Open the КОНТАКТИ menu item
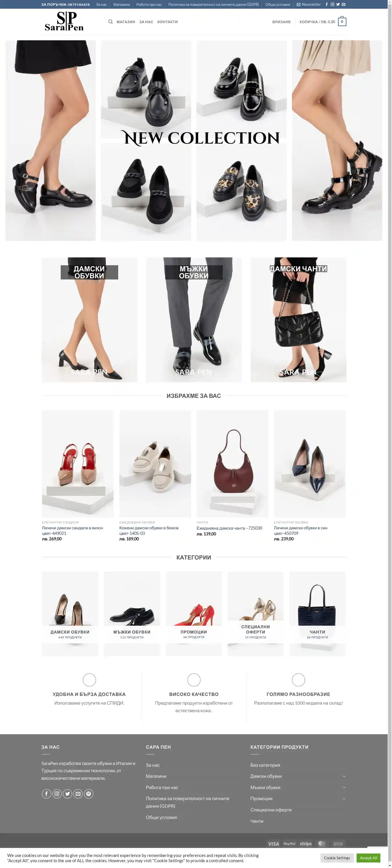This screenshot has width=392, height=868. pyautogui.click(x=168, y=22)
